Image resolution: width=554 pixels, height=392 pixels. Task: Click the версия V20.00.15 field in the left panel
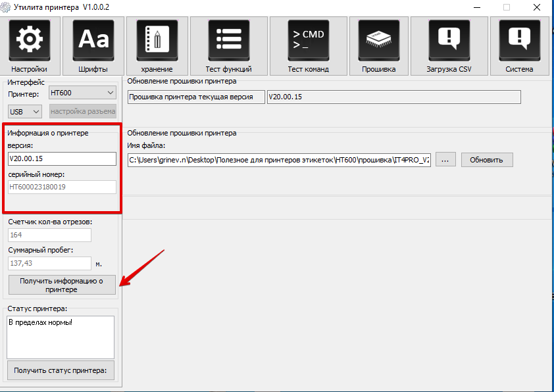click(x=62, y=159)
